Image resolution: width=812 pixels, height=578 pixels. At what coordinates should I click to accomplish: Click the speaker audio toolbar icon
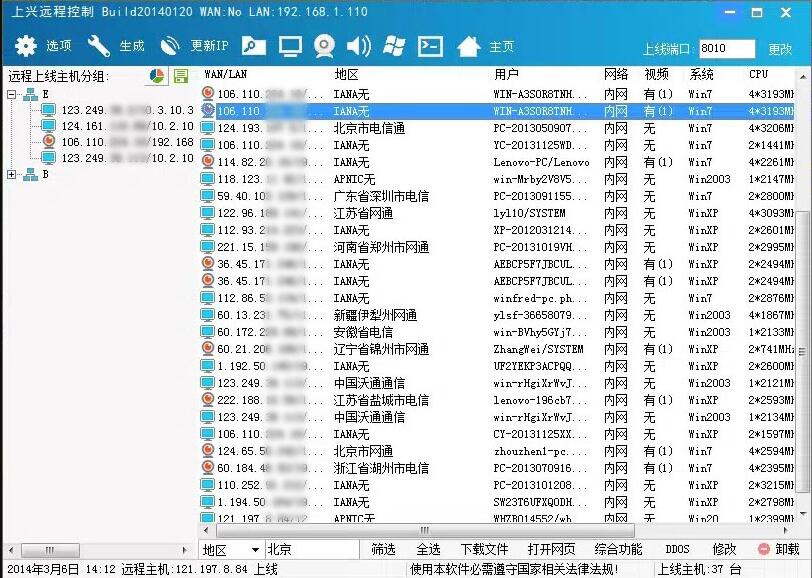tap(359, 46)
